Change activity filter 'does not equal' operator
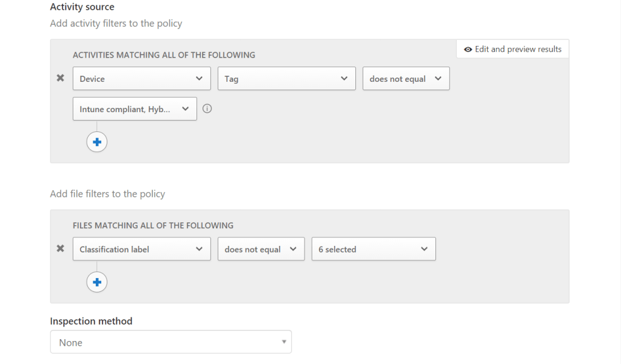Image resolution: width=621 pixels, height=364 pixels. (x=406, y=79)
